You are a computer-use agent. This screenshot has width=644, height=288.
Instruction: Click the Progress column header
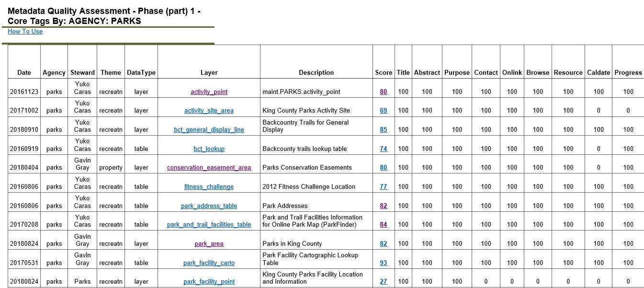[628, 72]
